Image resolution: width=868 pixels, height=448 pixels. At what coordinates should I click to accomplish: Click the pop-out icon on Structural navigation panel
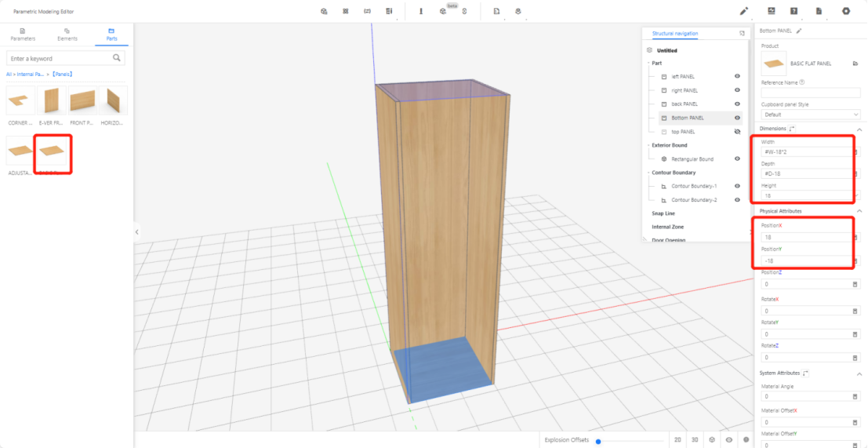pyautogui.click(x=742, y=34)
